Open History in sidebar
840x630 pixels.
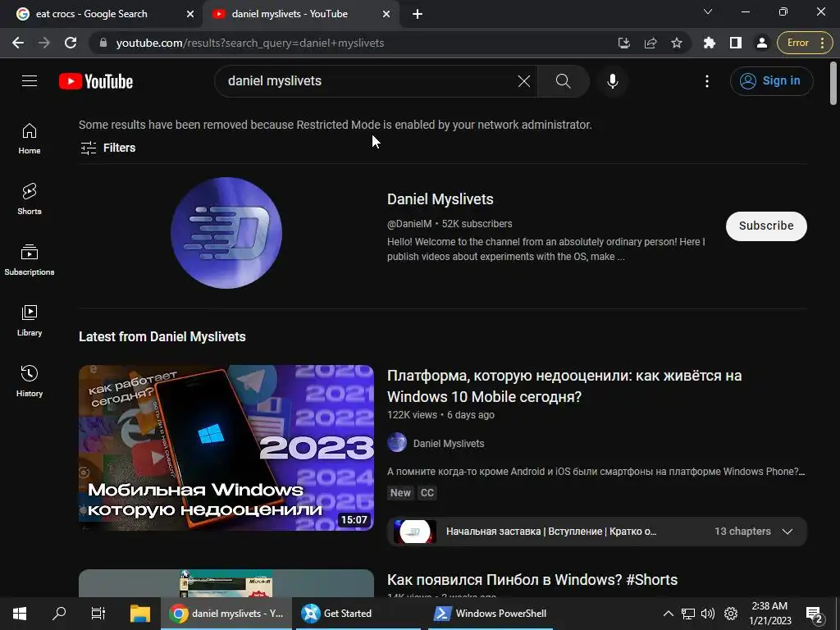(30, 381)
